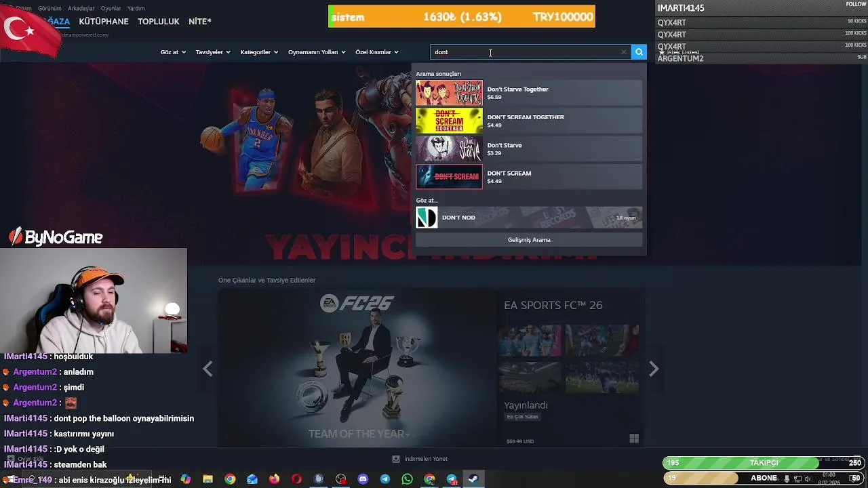This screenshot has height=488, width=868.
Task: Open the EA FC26 featured banner
Action: coord(357,368)
